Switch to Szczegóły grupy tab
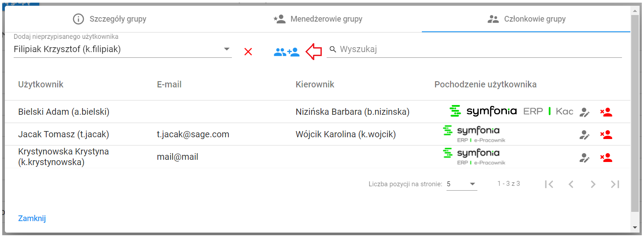This screenshot has height=237, width=644. point(109,19)
